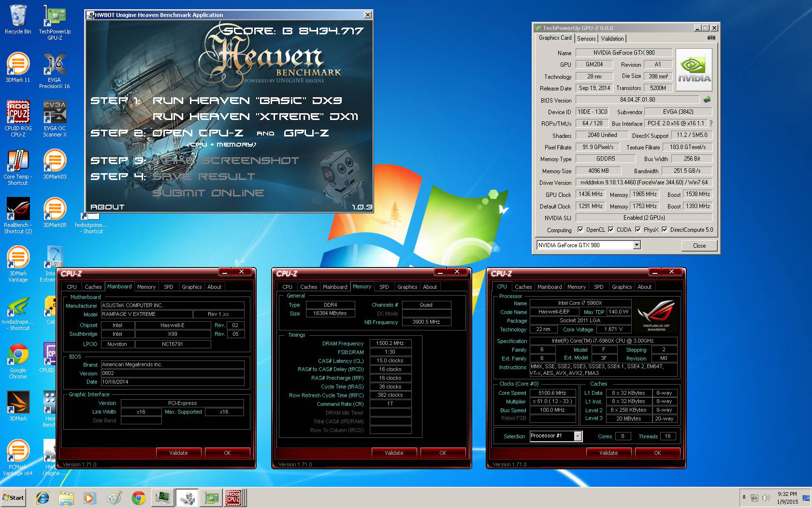The height and width of the screenshot is (508, 812).
Task: Click the Driver Version field in GPU-Z
Action: [x=643, y=182]
